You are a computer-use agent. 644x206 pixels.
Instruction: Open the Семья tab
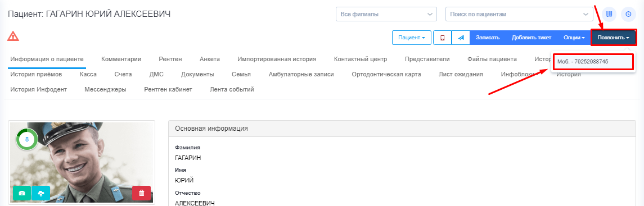click(241, 74)
